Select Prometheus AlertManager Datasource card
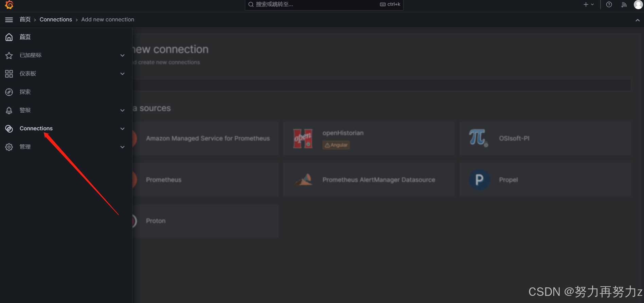Screen dimensions: 644x303 (x=369, y=179)
